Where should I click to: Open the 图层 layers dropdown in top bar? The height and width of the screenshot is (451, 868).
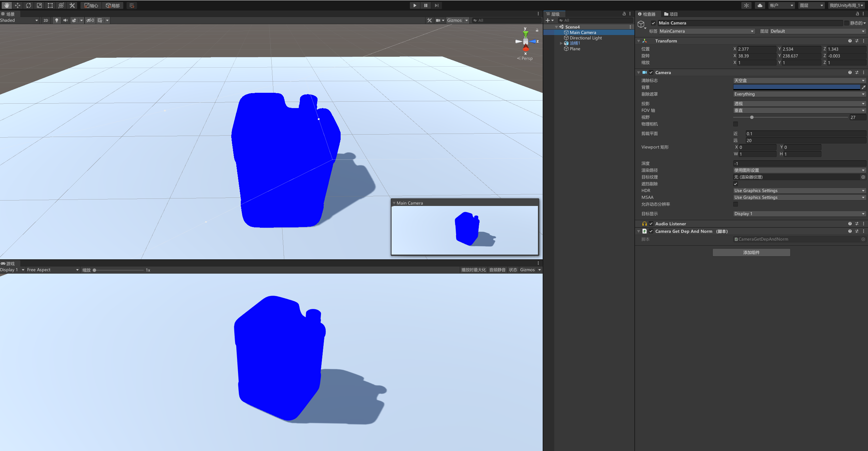click(811, 5)
